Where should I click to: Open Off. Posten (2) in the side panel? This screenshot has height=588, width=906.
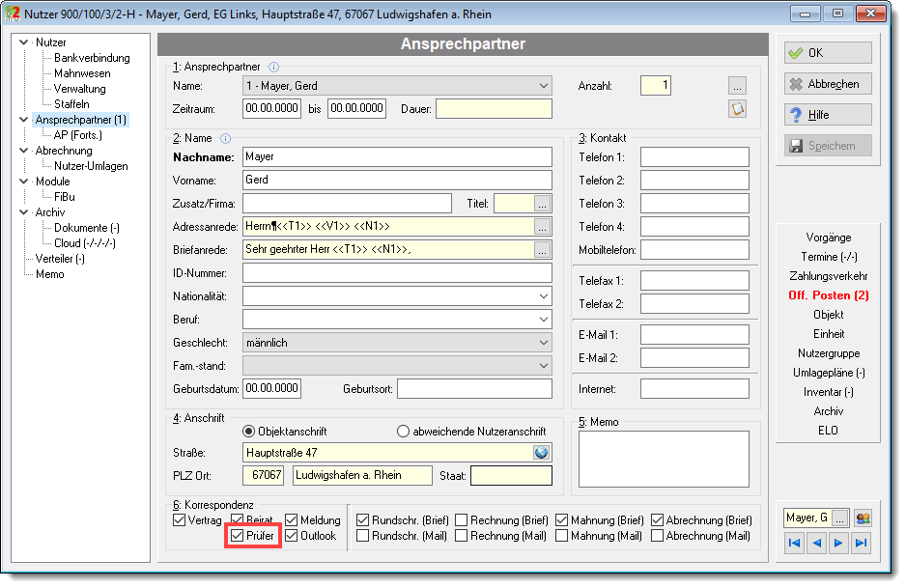click(828, 295)
